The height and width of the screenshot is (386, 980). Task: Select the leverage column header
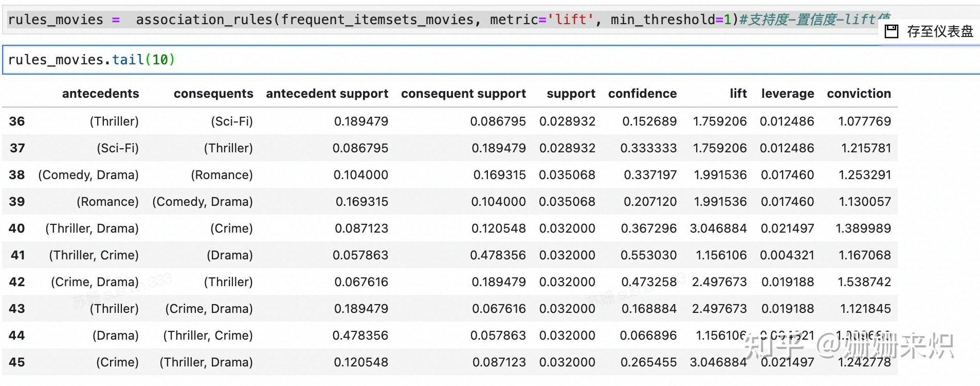pos(787,94)
